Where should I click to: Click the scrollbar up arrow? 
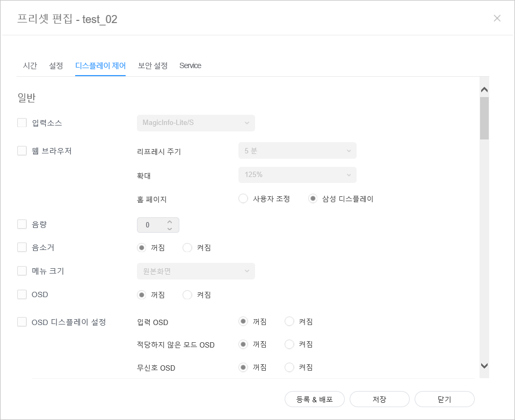pos(484,90)
